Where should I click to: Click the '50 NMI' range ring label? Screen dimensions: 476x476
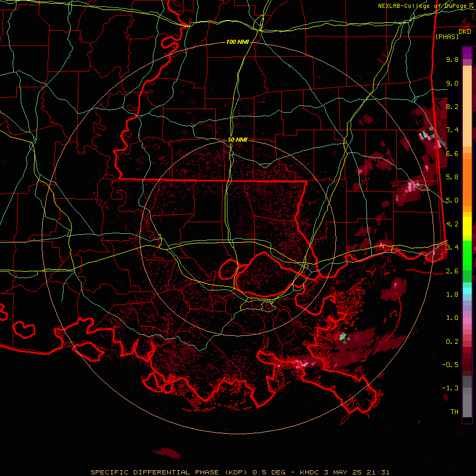[237, 140]
